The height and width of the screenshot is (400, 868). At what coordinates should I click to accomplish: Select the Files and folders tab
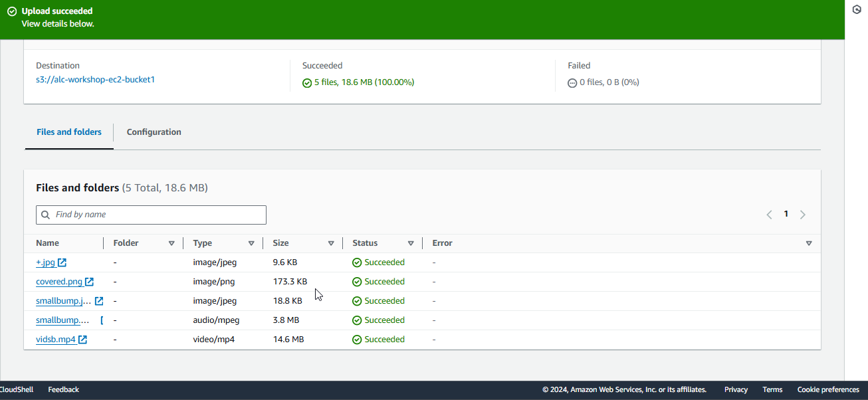pyautogui.click(x=69, y=132)
